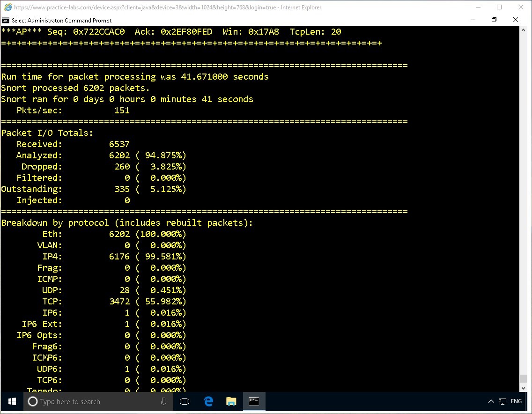Image resolution: width=532 pixels, height=414 pixels.
Task: Minimize the Command Prompt window
Action: pos(473,20)
